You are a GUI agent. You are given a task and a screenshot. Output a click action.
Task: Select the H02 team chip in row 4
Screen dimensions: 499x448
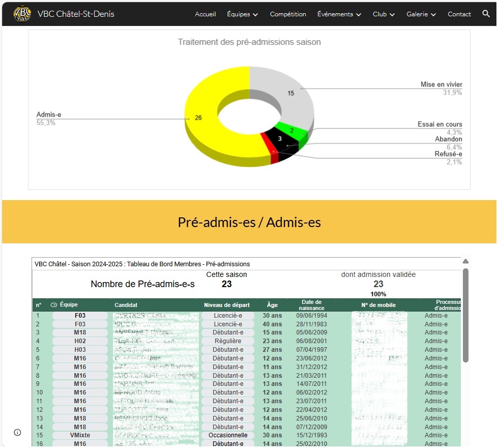(x=80, y=341)
